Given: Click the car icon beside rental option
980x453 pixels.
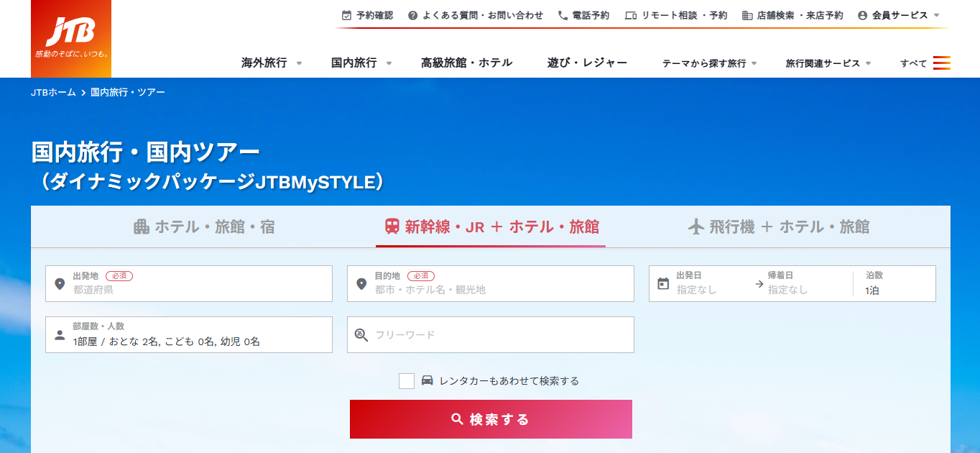Looking at the screenshot, I should pyautogui.click(x=427, y=380).
